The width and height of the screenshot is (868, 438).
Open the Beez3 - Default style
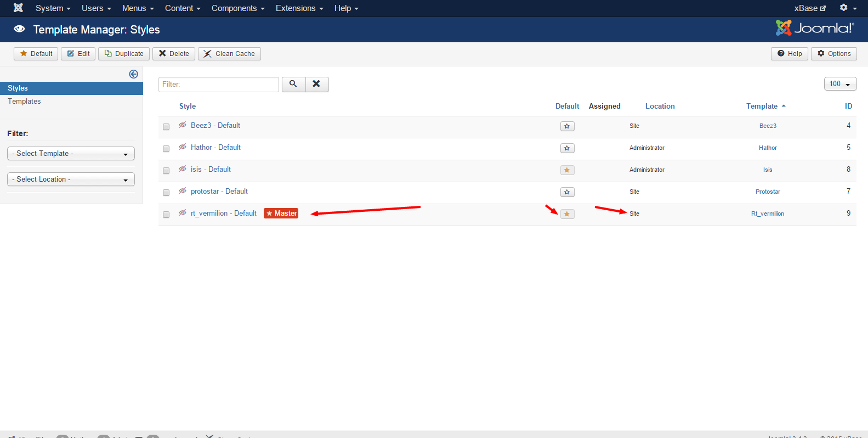(x=215, y=126)
